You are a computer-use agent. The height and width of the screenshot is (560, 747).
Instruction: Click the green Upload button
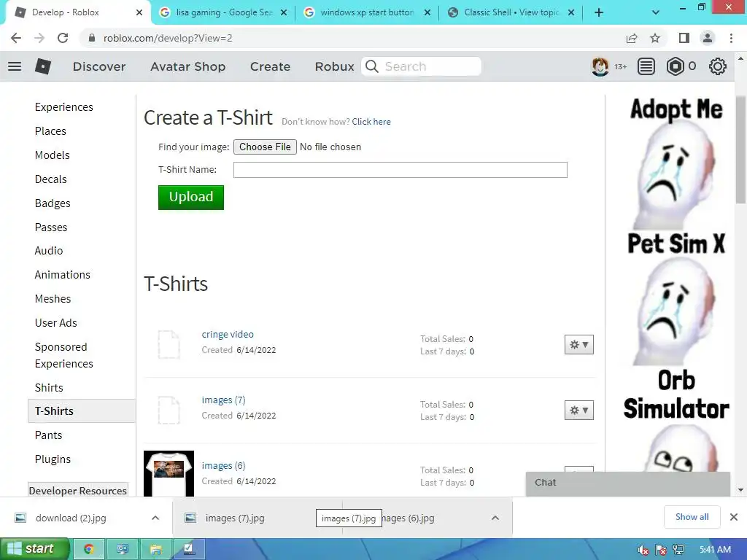[x=191, y=197]
